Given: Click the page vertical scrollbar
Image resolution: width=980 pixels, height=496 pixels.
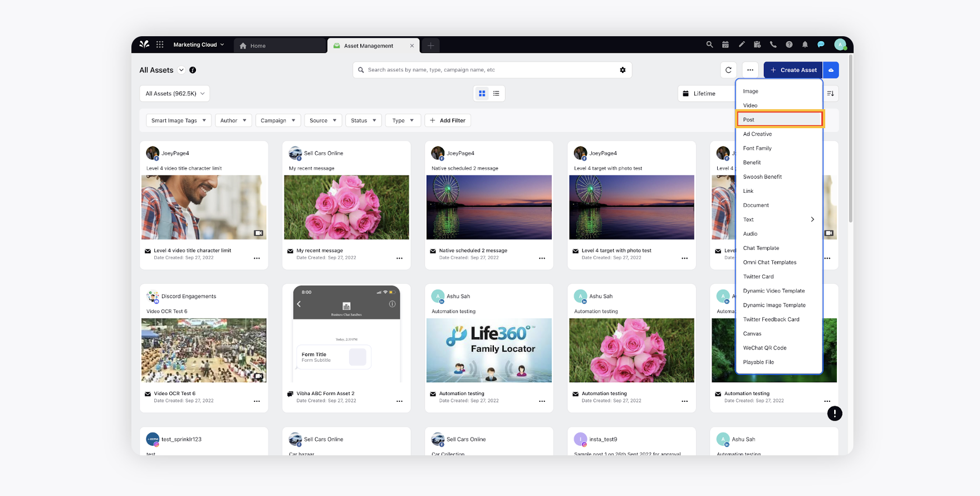Looking at the screenshot, I should (850, 139).
